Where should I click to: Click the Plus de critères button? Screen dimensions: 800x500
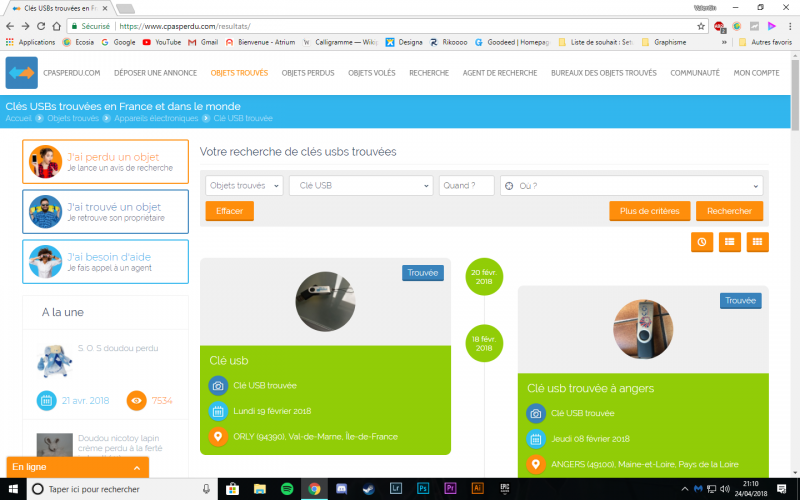click(x=649, y=211)
